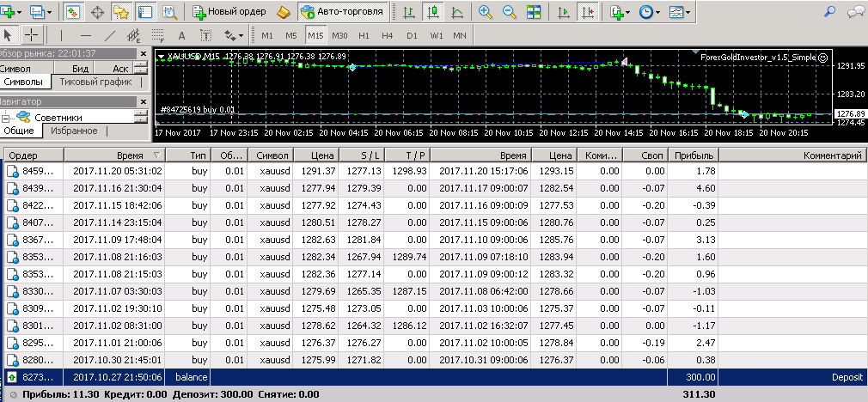The image size is (868, 402).
Task: Click the triangle before XAUUSD,M15
Action: [x=161, y=57]
